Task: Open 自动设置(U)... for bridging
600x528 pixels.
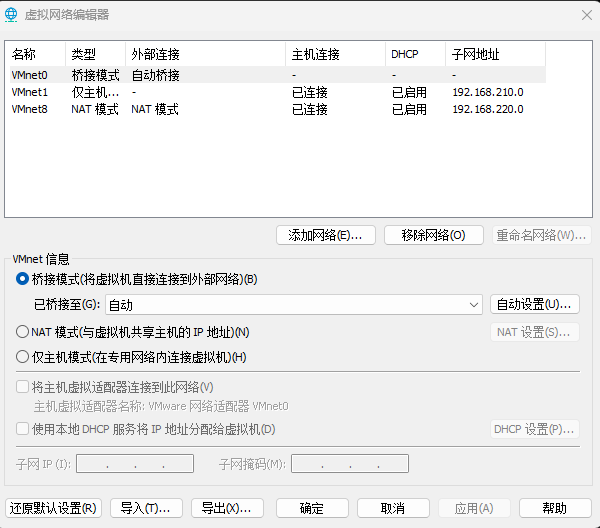Action: [x=535, y=304]
